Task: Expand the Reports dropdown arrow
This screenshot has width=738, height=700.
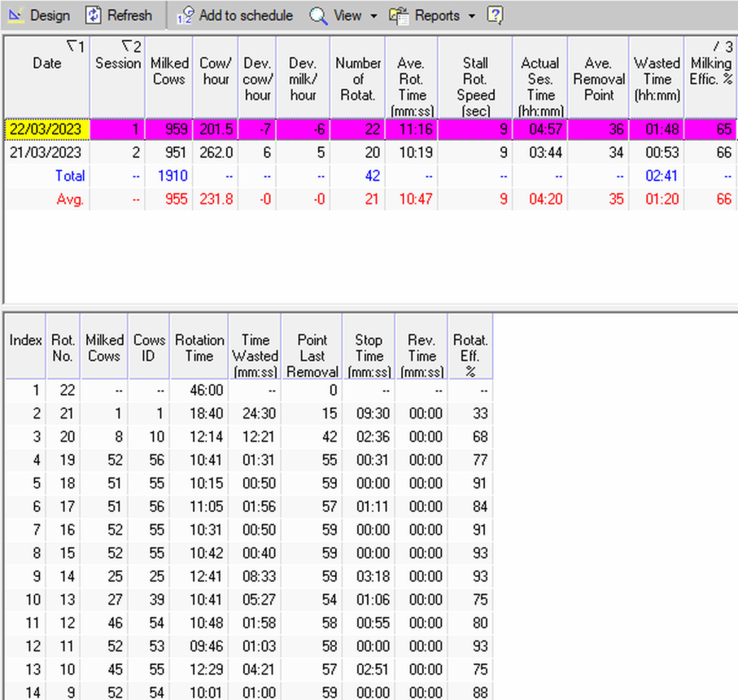Action: (x=471, y=16)
